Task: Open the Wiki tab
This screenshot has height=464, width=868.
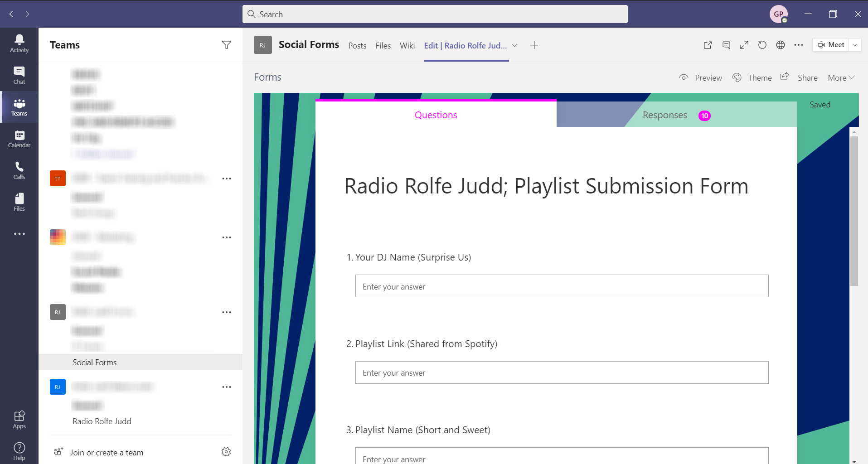Action: (407, 45)
